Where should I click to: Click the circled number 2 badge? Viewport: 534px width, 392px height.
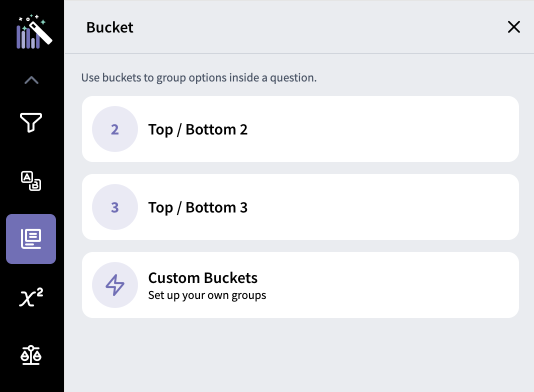click(115, 129)
